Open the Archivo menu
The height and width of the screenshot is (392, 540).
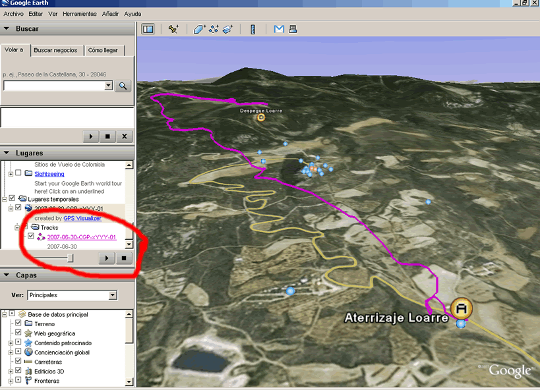coord(13,14)
